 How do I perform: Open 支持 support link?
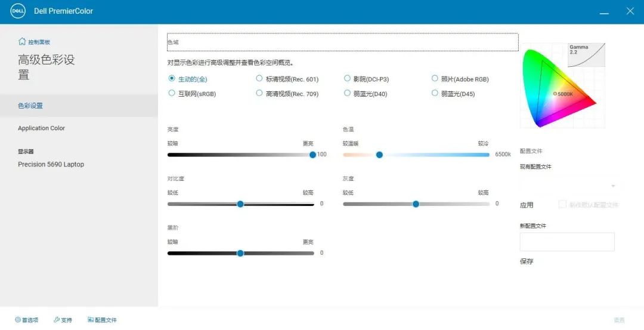point(63,320)
